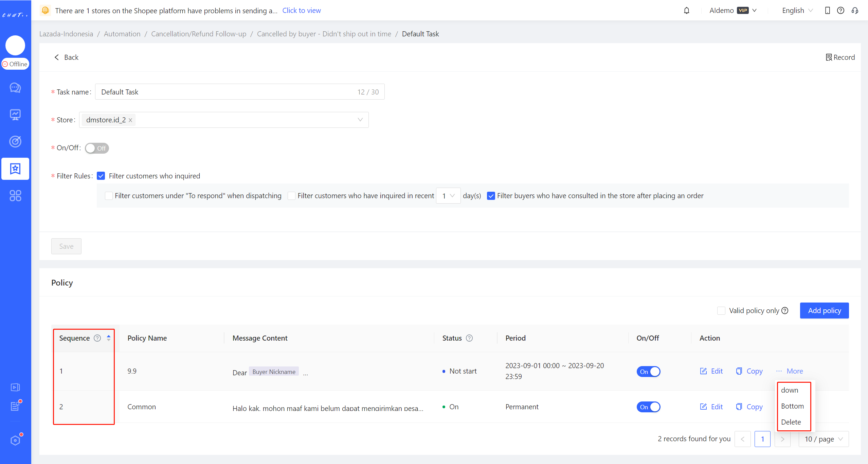Open More actions for the 9.9 policy
This screenshot has width=868, height=464.
[790, 371]
